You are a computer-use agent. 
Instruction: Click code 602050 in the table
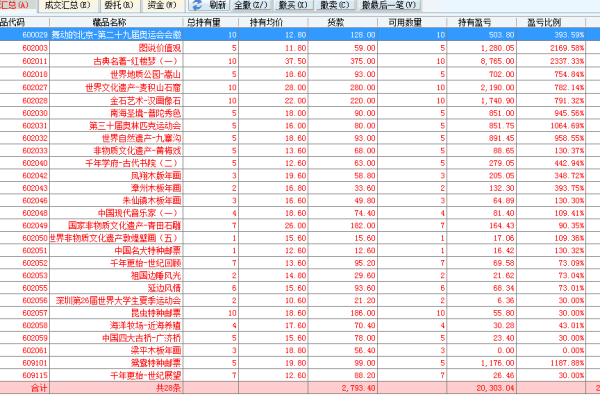(x=35, y=238)
